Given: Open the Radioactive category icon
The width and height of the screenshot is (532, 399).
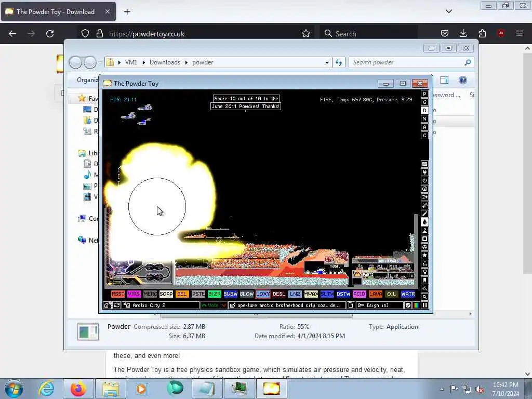Looking at the screenshot, I should click(424, 247).
